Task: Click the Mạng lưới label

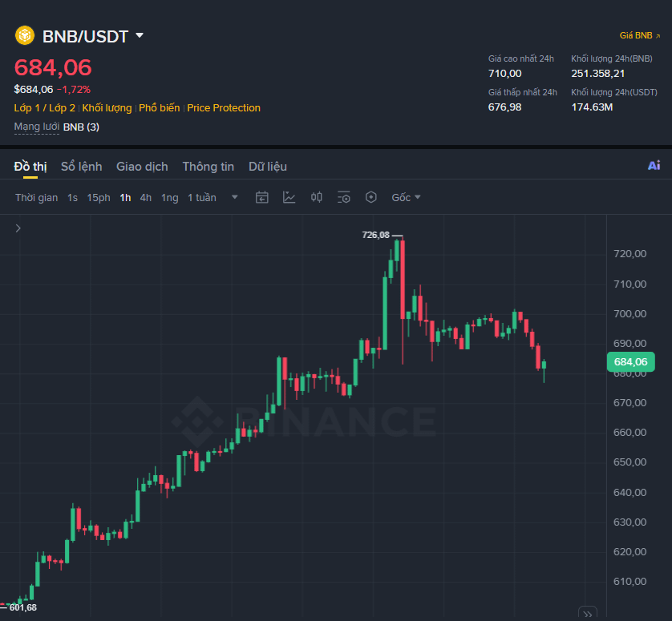Action: [36, 127]
